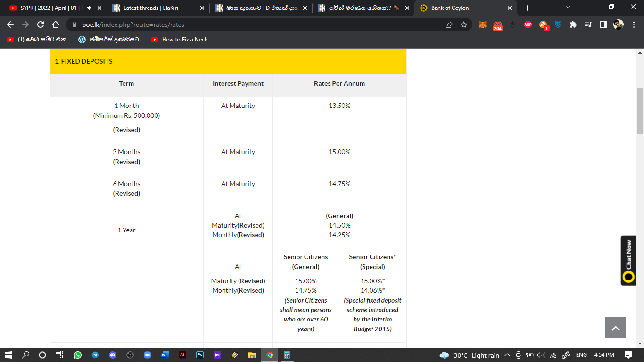
Task: Click the 14.06%* special monthly rate
Action: click(x=372, y=290)
